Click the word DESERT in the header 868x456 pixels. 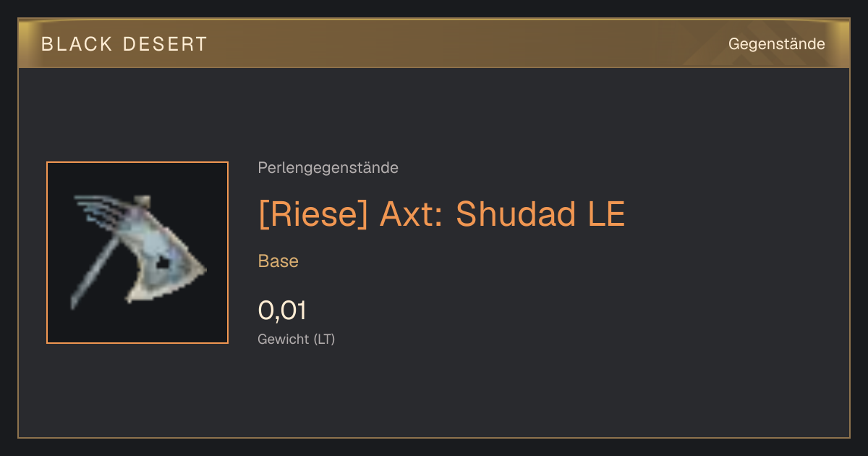tap(165, 44)
